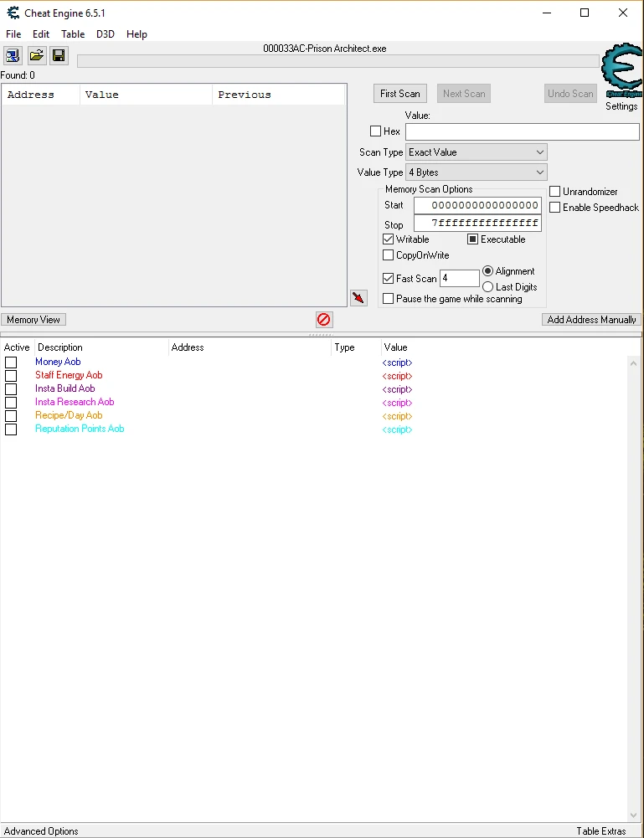Click the Stop address field

[x=478, y=223]
